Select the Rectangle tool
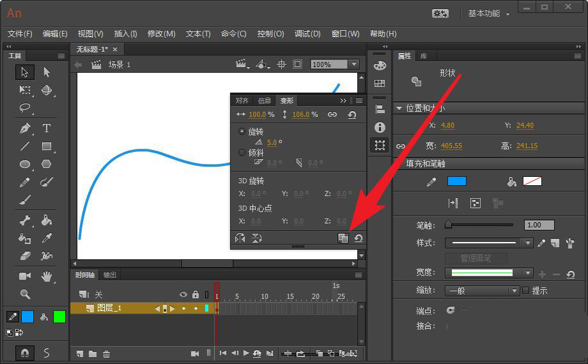 click(47, 146)
